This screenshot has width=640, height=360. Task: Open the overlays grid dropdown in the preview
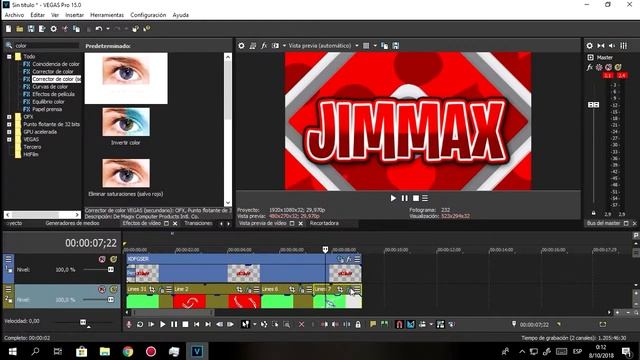click(x=375, y=46)
